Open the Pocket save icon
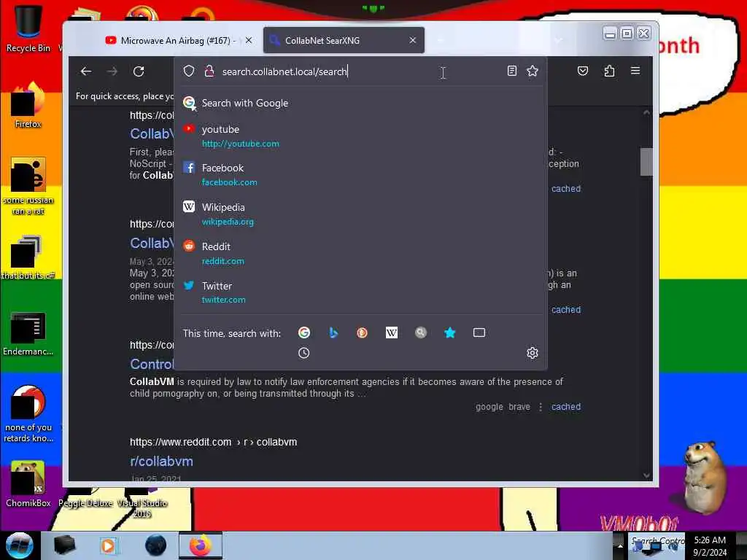Viewport: 747px width, 560px height. click(x=583, y=71)
